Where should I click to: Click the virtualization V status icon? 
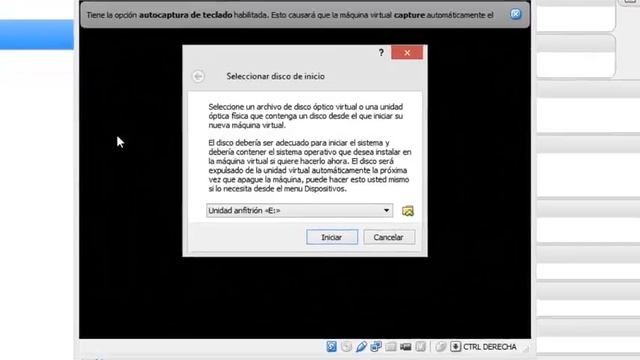click(420, 347)
